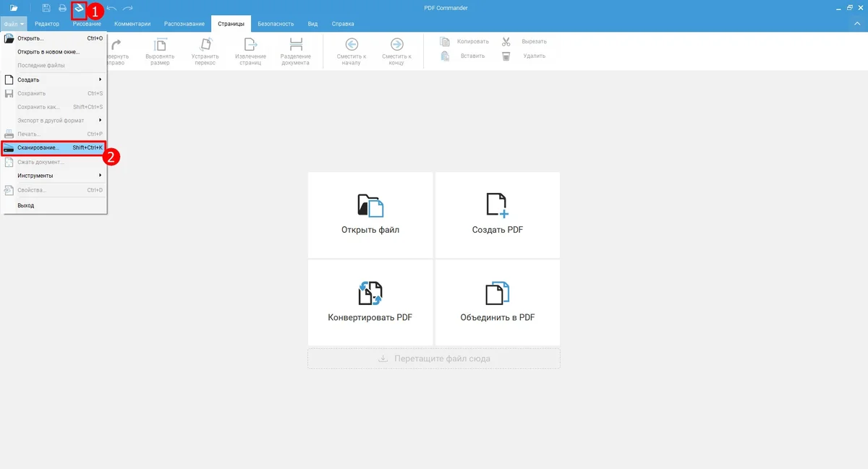Screen dimensions: 868x469
Task: Click the open folder icon in the title bar
Action: coord(13,8)
